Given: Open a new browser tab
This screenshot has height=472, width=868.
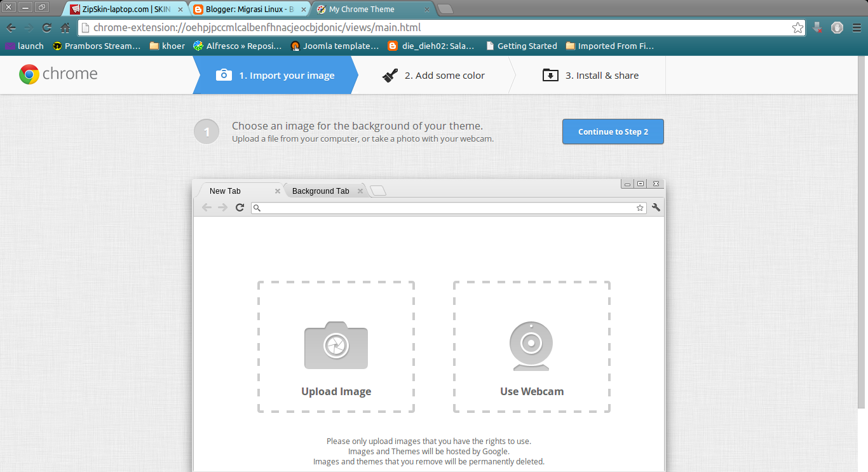Looking at the screenshot, I should click(x=445, y=9).
